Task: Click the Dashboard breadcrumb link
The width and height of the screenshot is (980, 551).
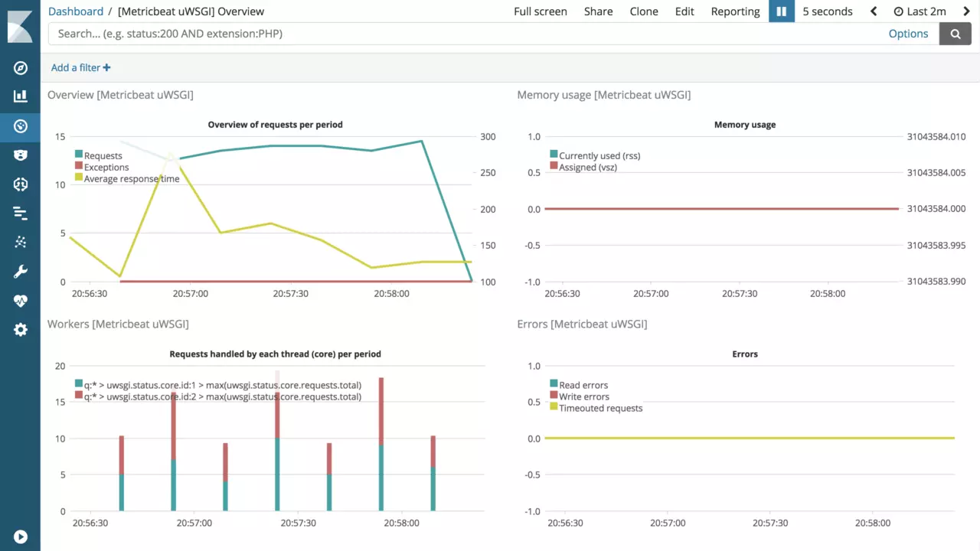Action: point(76,11)
